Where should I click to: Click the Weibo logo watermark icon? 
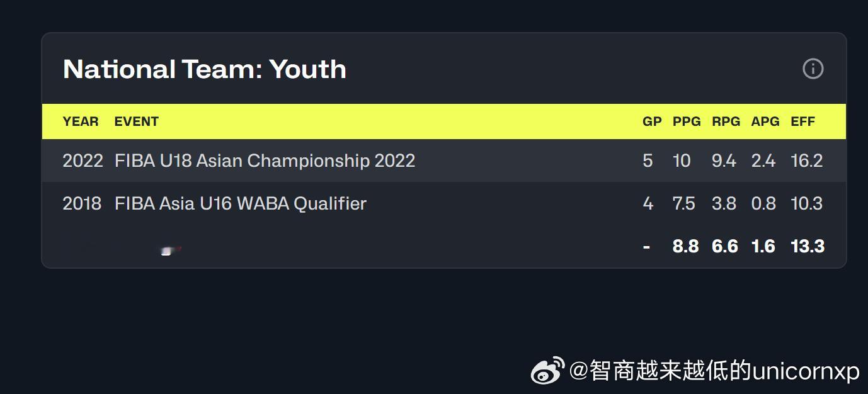click(547, 370)
